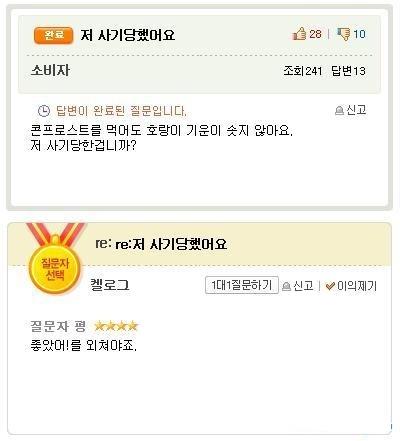Click the four-star 질문자 평 rating
Viewport: 400px width, 441px height.
pos(116,326)
